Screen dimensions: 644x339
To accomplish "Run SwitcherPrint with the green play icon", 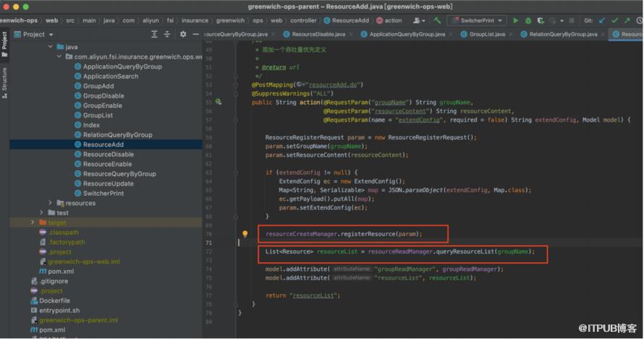I will click(515, 20).
